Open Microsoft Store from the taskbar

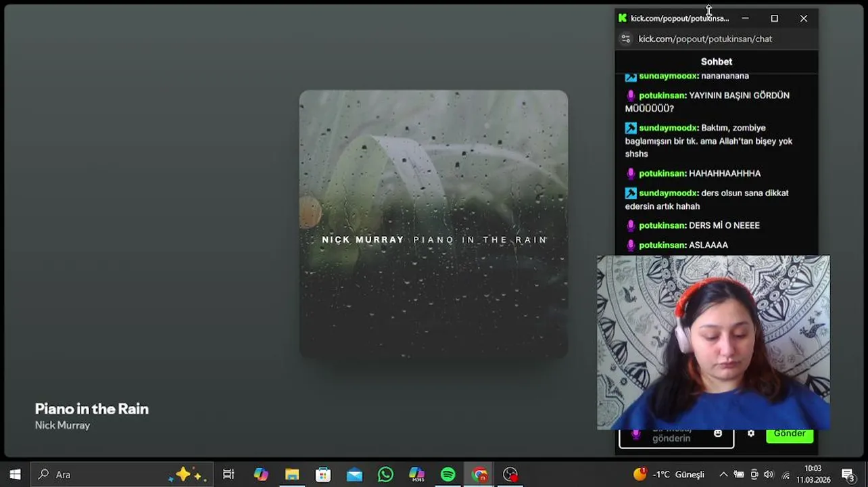tap(323, 474)
